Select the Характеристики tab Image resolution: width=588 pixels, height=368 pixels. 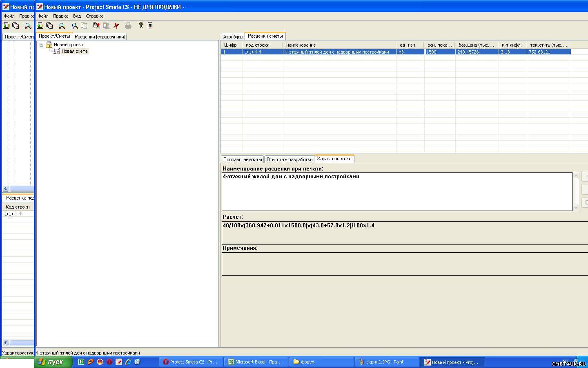point(334,159)
